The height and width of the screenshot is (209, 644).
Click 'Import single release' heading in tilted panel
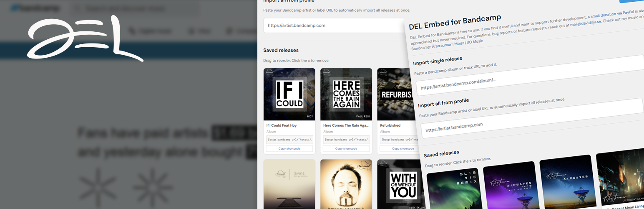[438, 61]
